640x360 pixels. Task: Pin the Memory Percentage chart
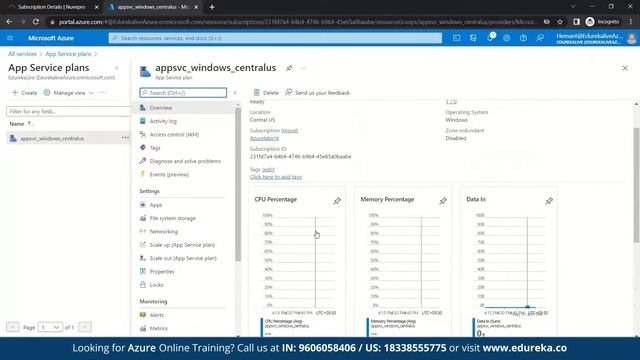point(443,201)
